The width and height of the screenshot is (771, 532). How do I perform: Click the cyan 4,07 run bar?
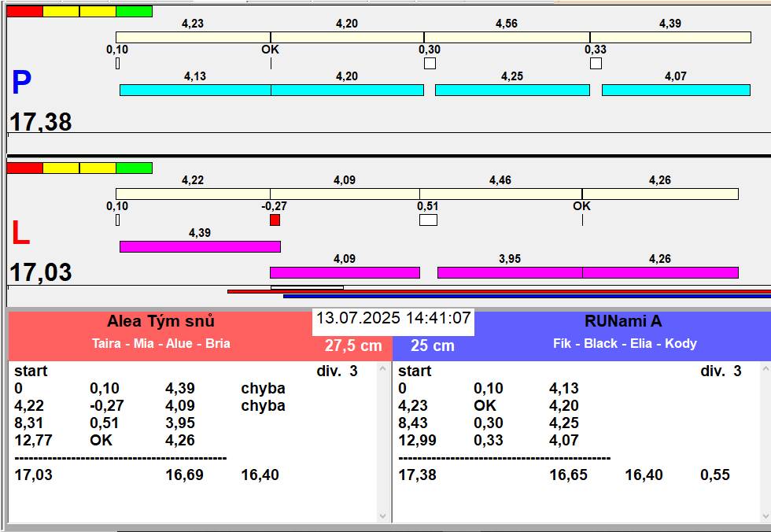pos(676,90)
